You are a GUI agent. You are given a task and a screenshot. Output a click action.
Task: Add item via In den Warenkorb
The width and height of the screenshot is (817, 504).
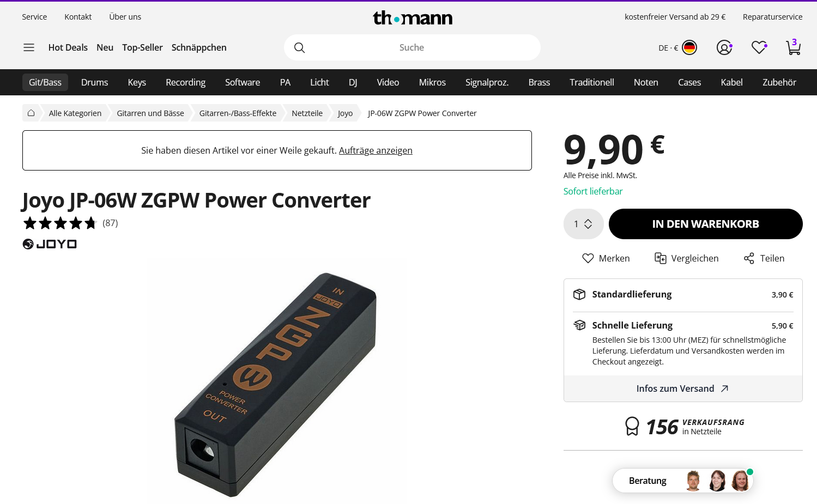pyautogui.click(x=705, y=224)
